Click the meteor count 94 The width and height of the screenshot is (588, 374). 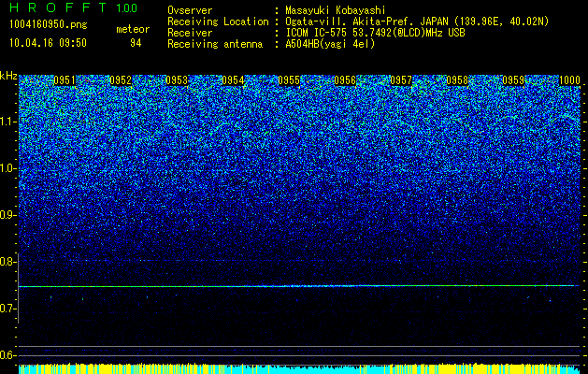136,43
